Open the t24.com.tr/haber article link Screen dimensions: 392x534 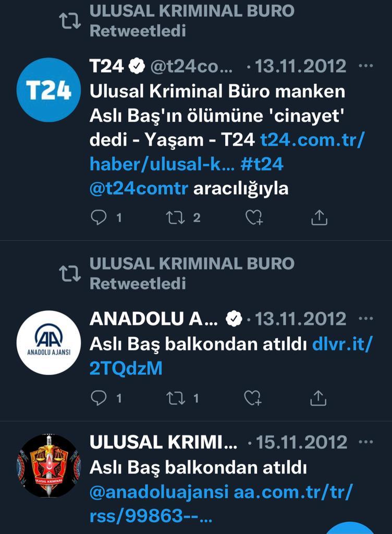pos(227,152)
